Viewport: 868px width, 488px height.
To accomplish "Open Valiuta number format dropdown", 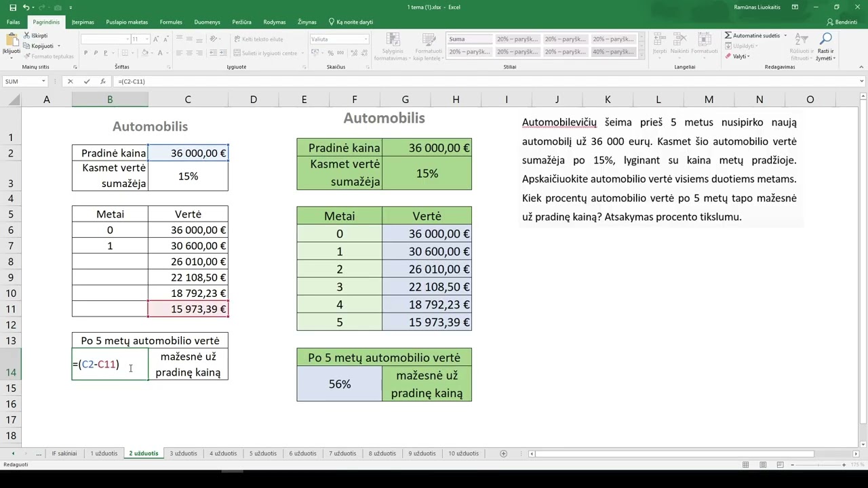I will pos(366,39).
